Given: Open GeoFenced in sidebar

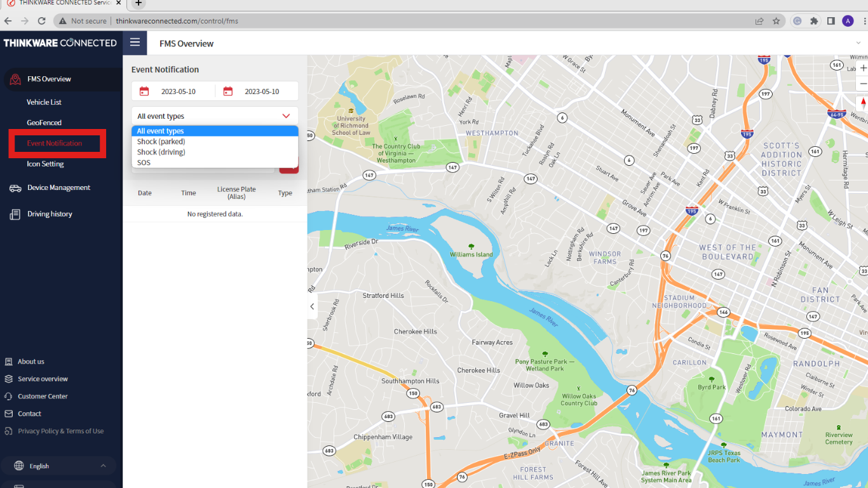Looking at the screenshot, I should click(44, 123).
